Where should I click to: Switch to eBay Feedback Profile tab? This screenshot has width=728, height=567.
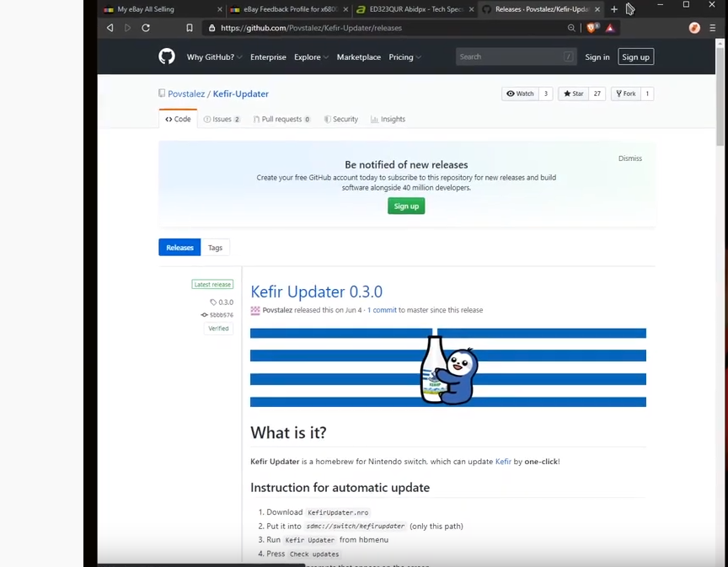288,9
